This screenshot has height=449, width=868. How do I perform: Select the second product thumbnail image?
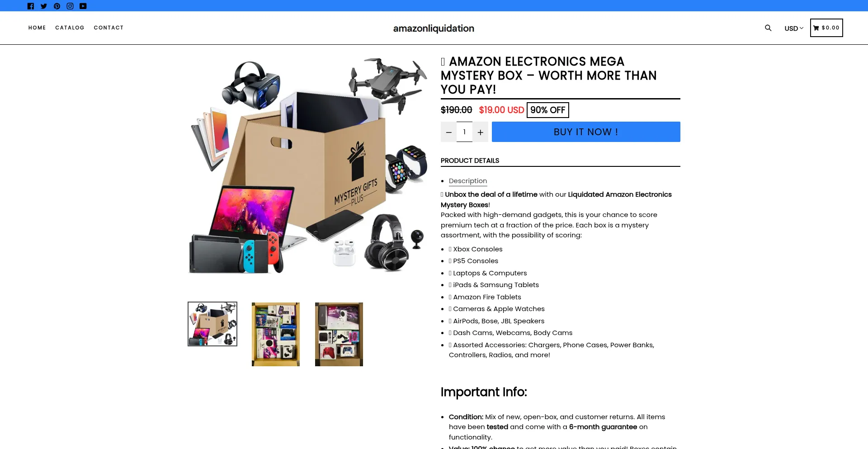276,334
